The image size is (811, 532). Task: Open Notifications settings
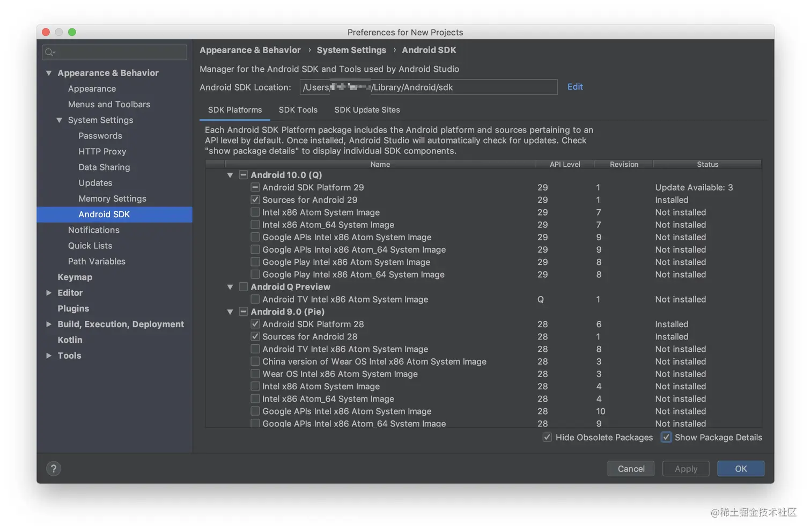pos(94,230)
